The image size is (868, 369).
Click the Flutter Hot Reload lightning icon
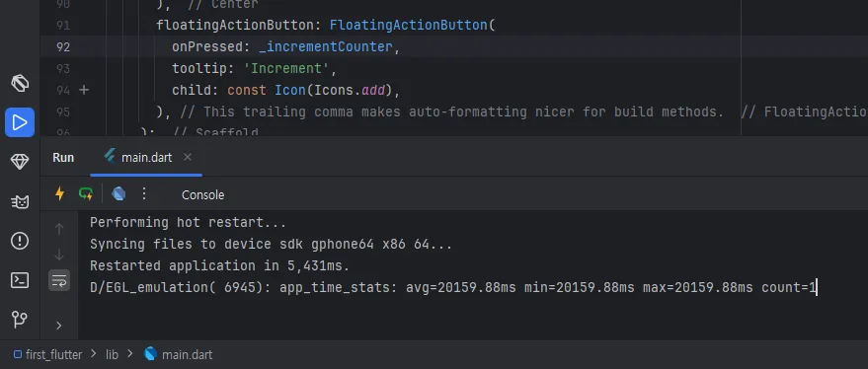tap(59, 193)
